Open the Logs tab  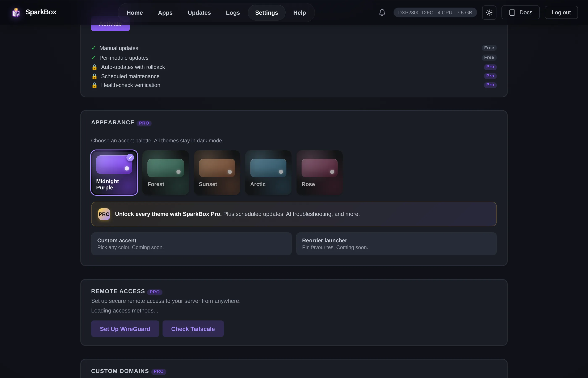pyautogui.click(x=233, y=13)
